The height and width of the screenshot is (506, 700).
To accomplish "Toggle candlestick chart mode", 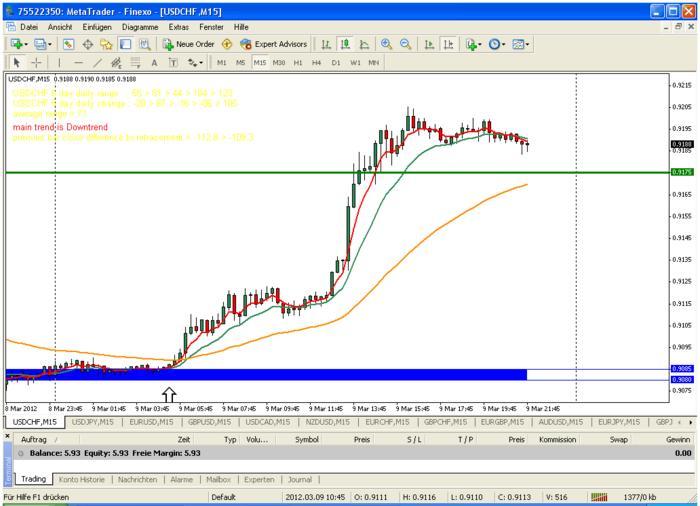I will coord(345,44).
